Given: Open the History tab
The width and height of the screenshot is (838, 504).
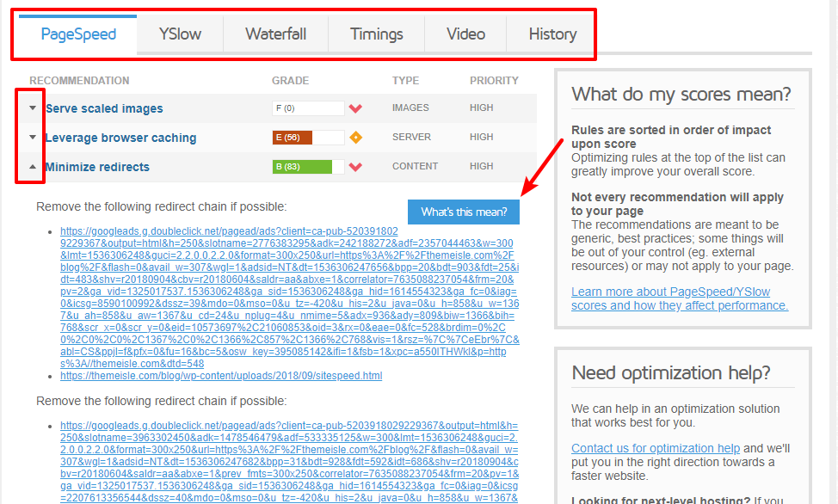Looking at the screenshot, I should pyautogui.click(x=552, y=34).
